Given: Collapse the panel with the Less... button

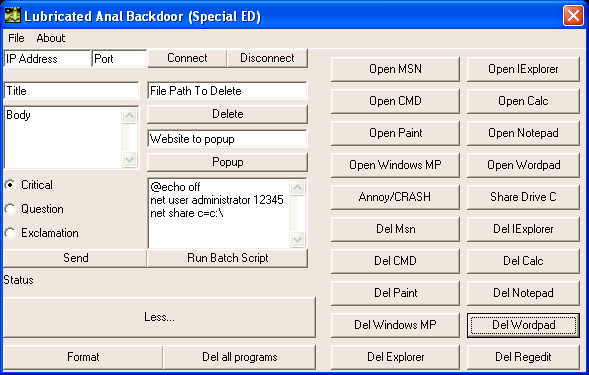Looking at the screenshot, I should (160, 317).
